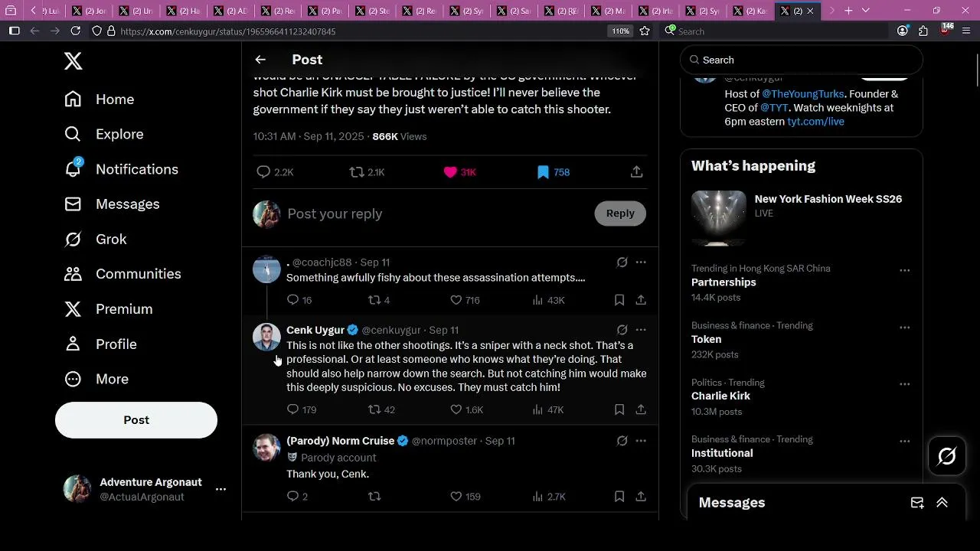Open Premium in the sidebar

coord(109,309)
